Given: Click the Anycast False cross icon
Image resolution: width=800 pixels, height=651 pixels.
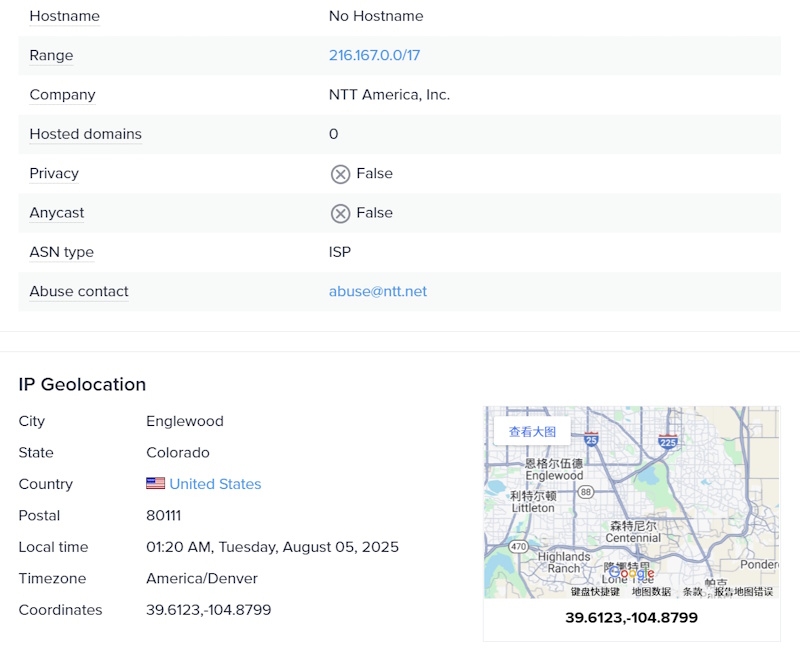Looking at the screenshot, I should coord(340,213).
